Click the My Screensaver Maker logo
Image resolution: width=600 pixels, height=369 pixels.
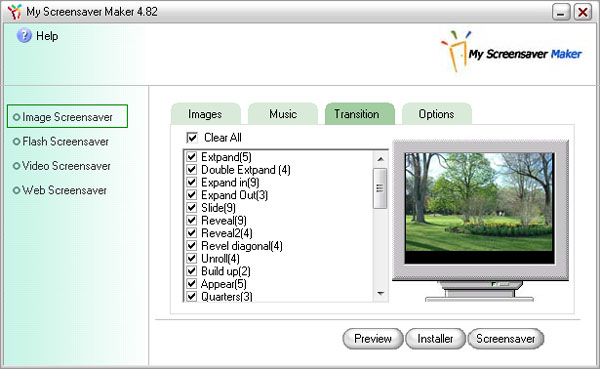511,52
